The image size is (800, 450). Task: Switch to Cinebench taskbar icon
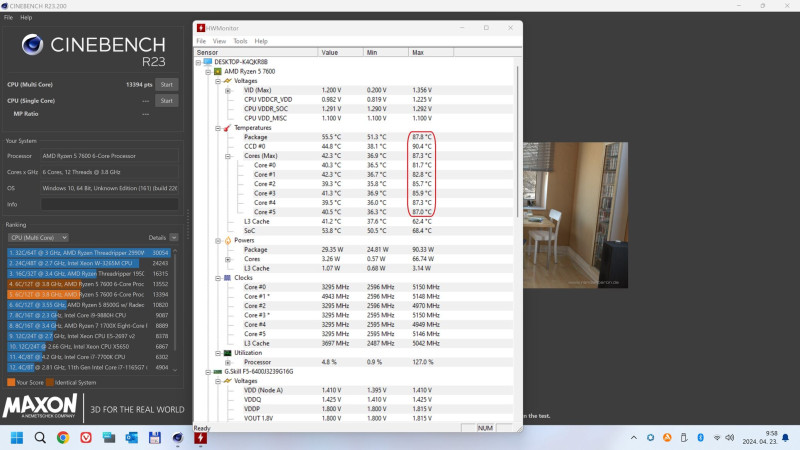tap(178, 438)
